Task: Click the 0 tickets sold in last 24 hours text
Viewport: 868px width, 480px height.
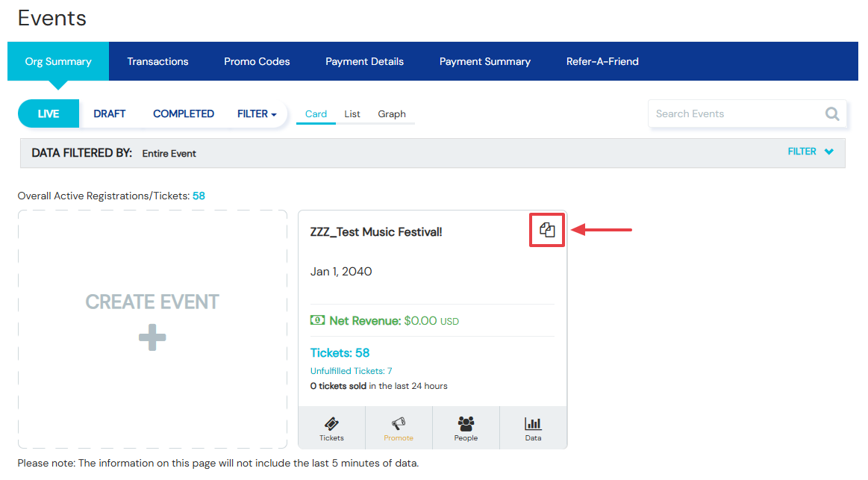Action: coord(378,386)
